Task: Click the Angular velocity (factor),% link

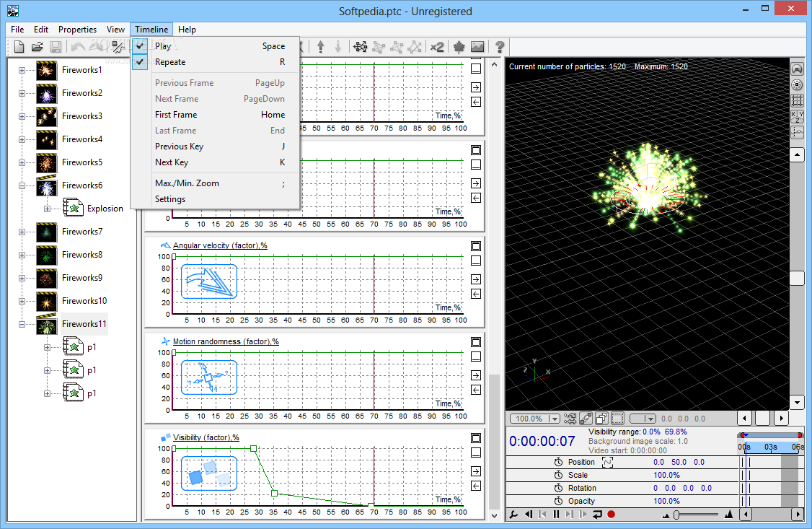Action: pos(220,245)
